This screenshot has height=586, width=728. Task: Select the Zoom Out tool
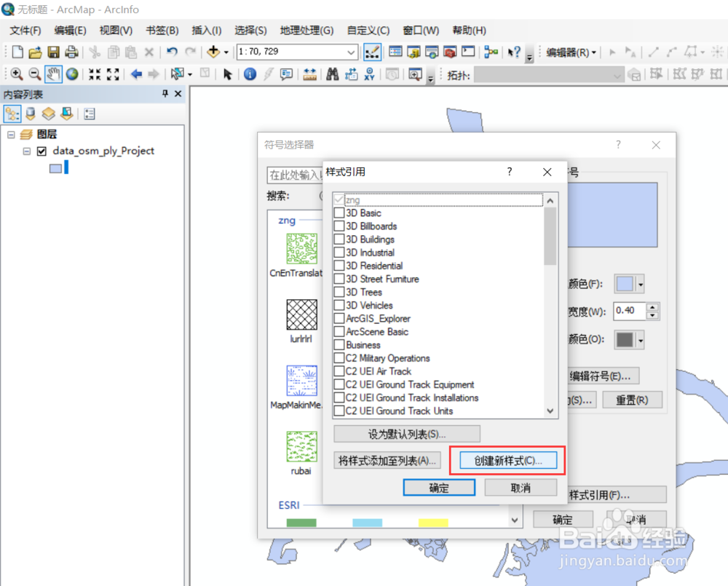point(35,74)
